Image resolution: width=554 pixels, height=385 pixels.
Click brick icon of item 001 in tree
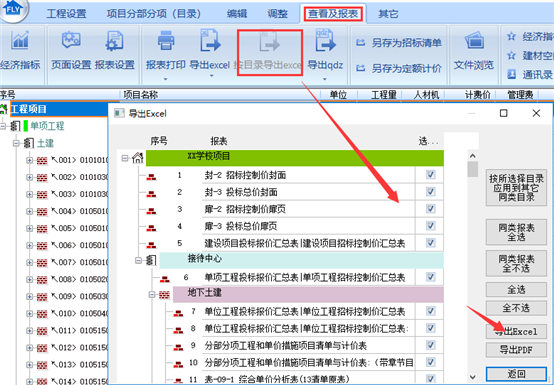pos(42,161)
